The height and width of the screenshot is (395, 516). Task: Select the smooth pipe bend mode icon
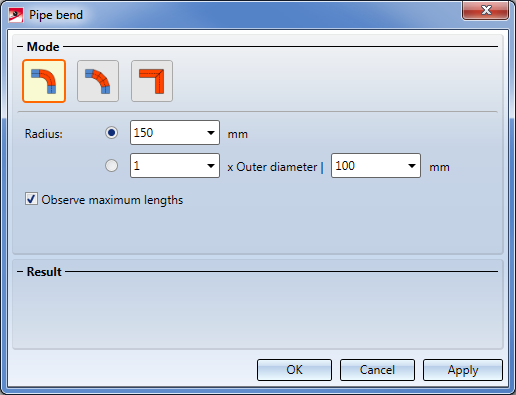[x=44, y=81]
